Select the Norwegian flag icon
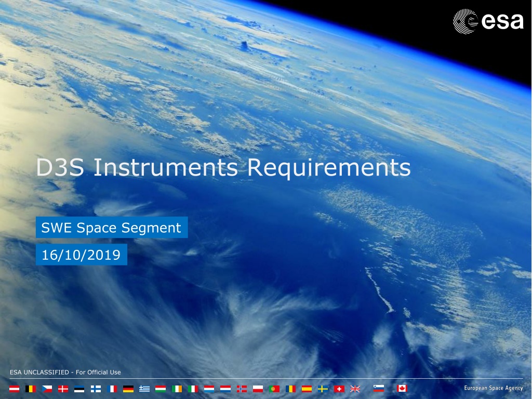The width and height of the screenshot is (532, 399). coord(242,389)
